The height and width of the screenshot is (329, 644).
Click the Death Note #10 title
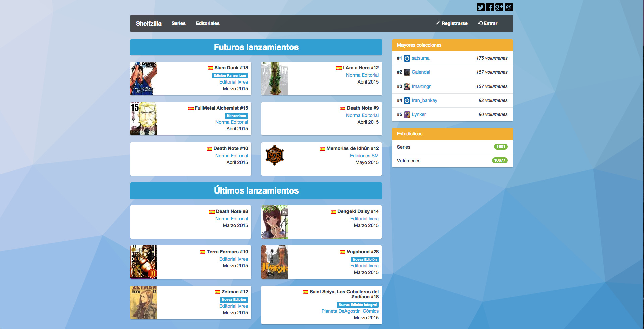[231, 148]
